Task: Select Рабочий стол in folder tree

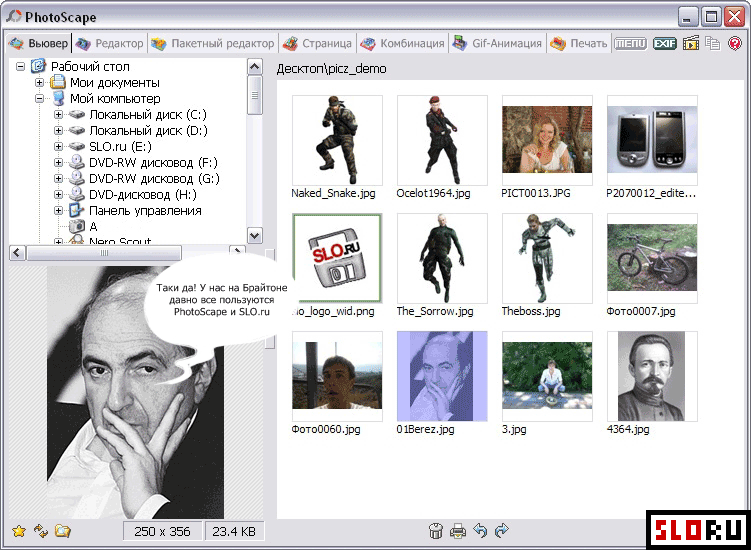Action: 90,67
